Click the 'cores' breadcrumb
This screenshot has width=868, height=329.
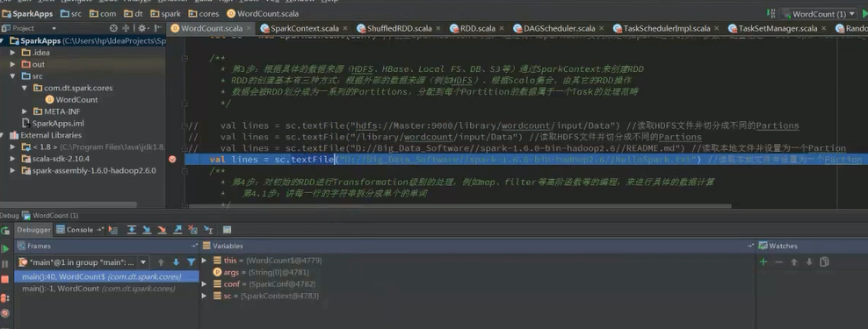[x=203, y=14]
